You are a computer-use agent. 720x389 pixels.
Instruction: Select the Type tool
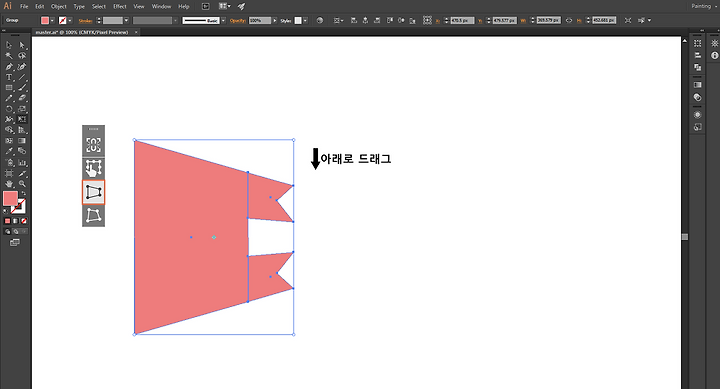(x=9, y=77)
